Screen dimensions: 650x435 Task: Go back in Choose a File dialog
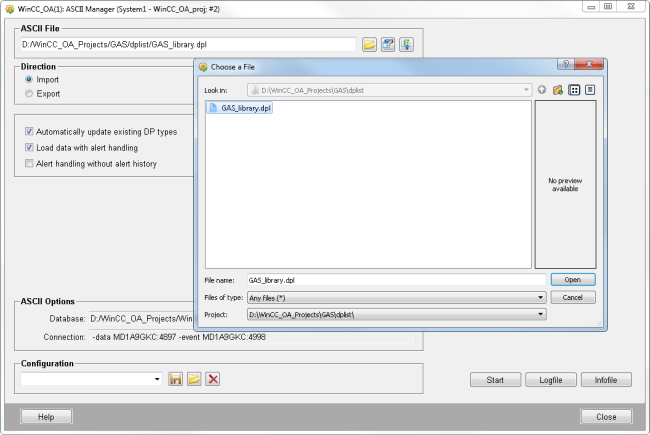(542, 90)
